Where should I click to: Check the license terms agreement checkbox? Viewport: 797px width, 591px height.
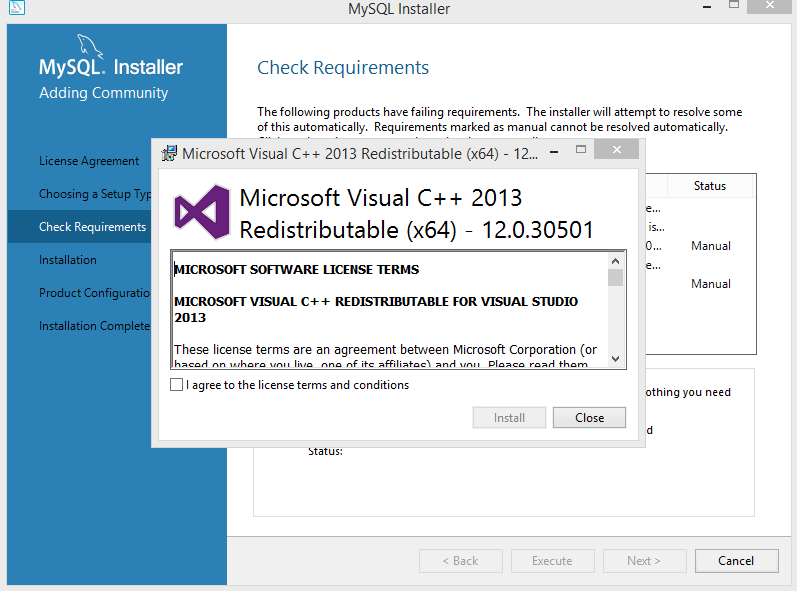tap(176, 385)
